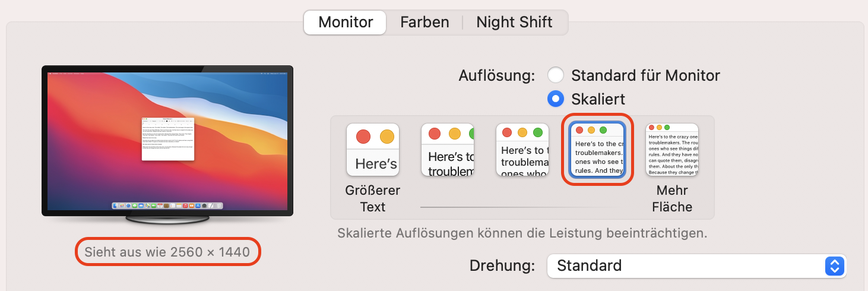Image resolution: width=868 pixels, height=291 pixels.
Task: Click the dock in the monitor preview
Action: click(x=167, y=205)
